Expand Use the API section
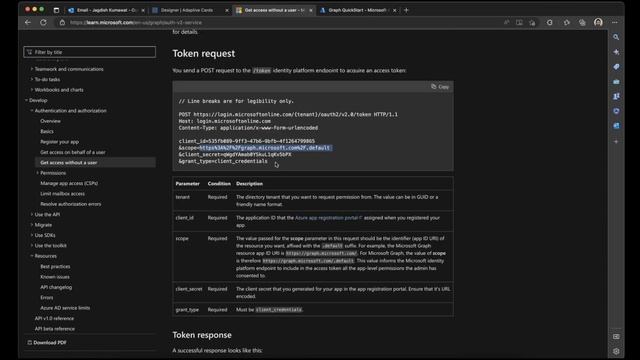The width and height of the screenshot is (640, 360). coord(32,214)
